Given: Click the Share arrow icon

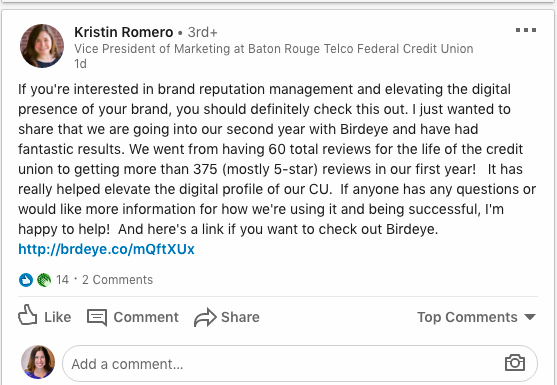Looking at the screenshot, I should click(205, 317).
